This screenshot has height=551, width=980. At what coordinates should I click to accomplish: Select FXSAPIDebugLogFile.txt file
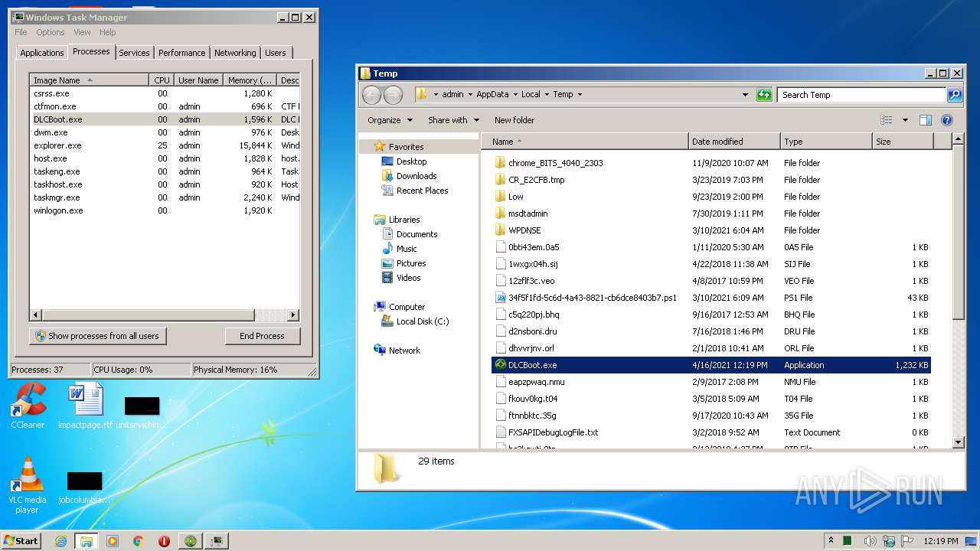point(710,432)
